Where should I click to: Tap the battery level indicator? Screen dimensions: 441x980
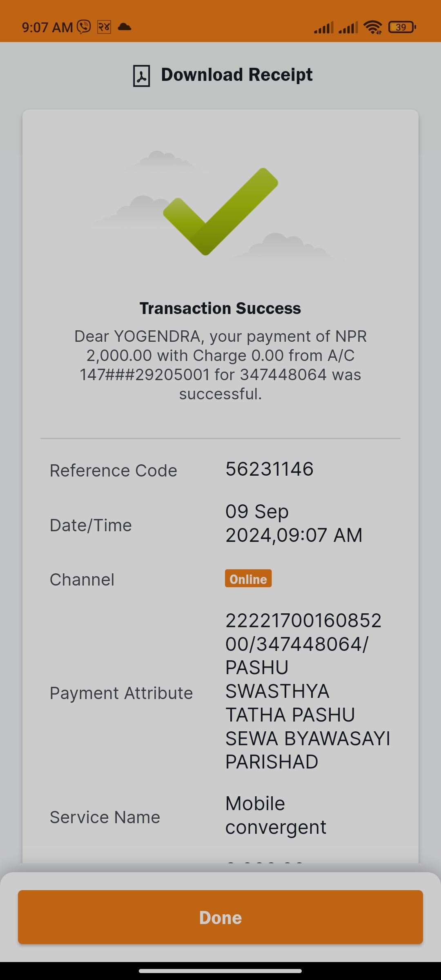point(402,27)
